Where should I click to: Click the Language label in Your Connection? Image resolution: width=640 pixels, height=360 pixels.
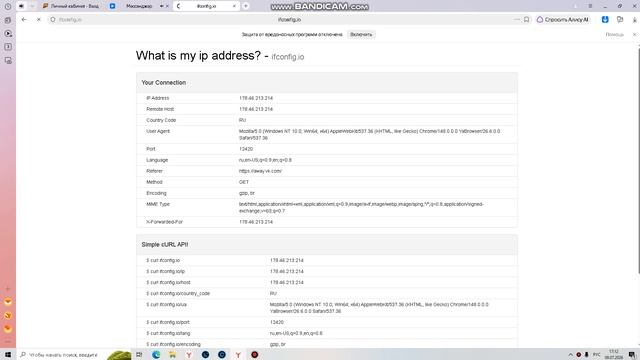point(157,160)
